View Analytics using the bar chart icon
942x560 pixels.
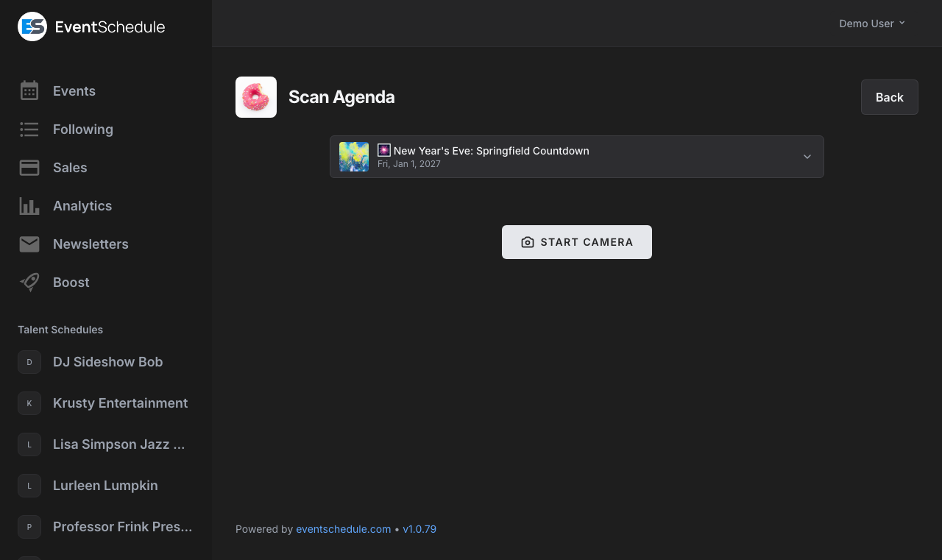tap(29, 206)
